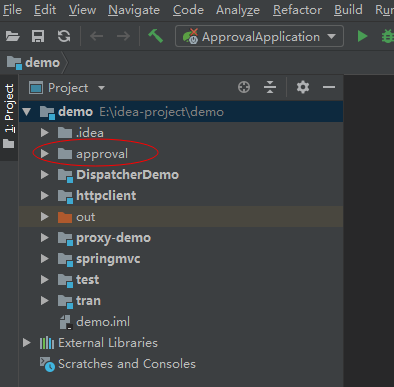Click the DispatcherDemo module folder icon

coord(65,176)
